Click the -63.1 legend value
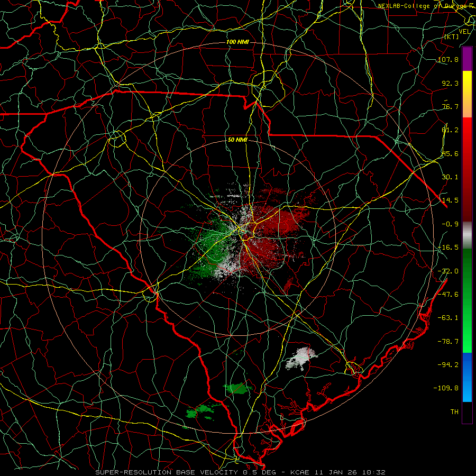Viewport: 476px width, 476px height. [x=448, y=318]
